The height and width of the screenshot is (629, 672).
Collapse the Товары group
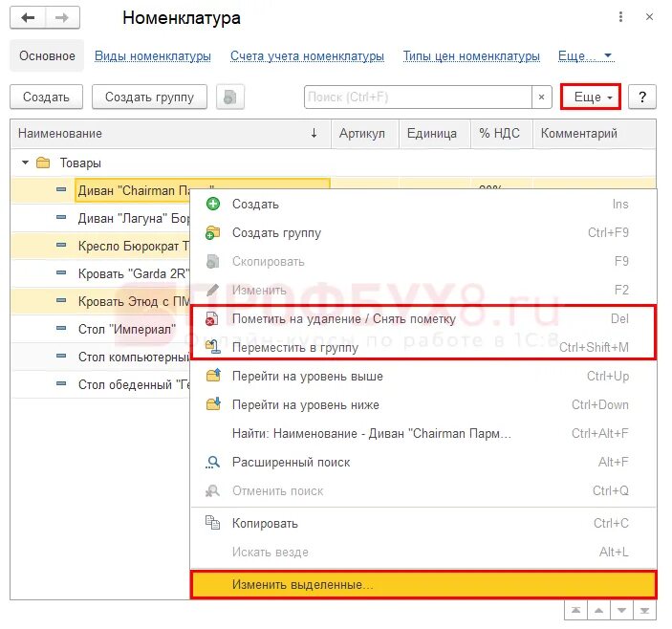(x=25, y=163)
